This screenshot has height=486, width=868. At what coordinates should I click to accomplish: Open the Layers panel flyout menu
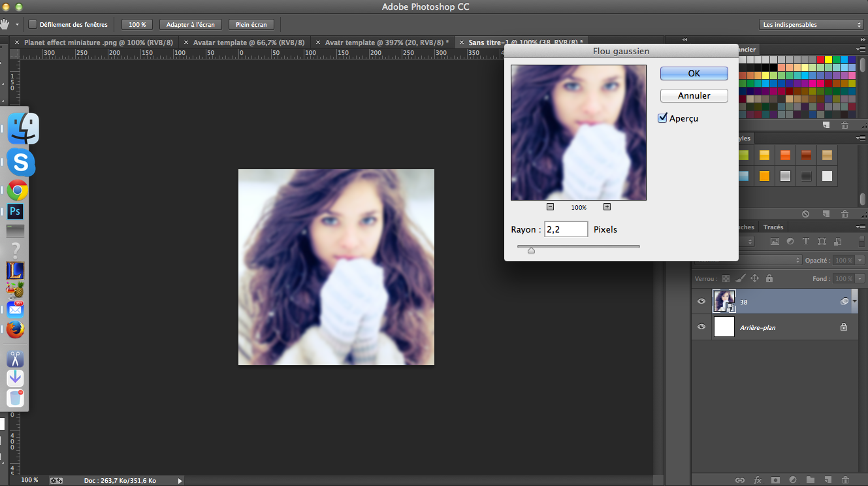[861, 227]
